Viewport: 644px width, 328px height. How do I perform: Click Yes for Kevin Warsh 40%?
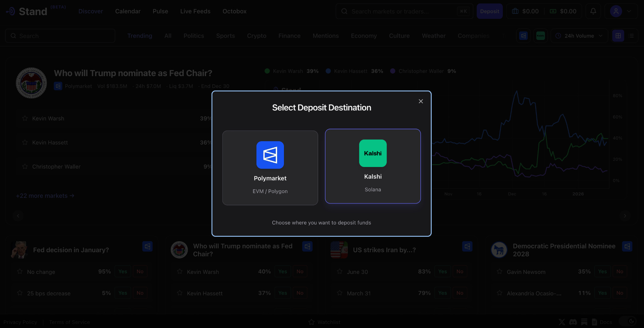tap(282, 271)
